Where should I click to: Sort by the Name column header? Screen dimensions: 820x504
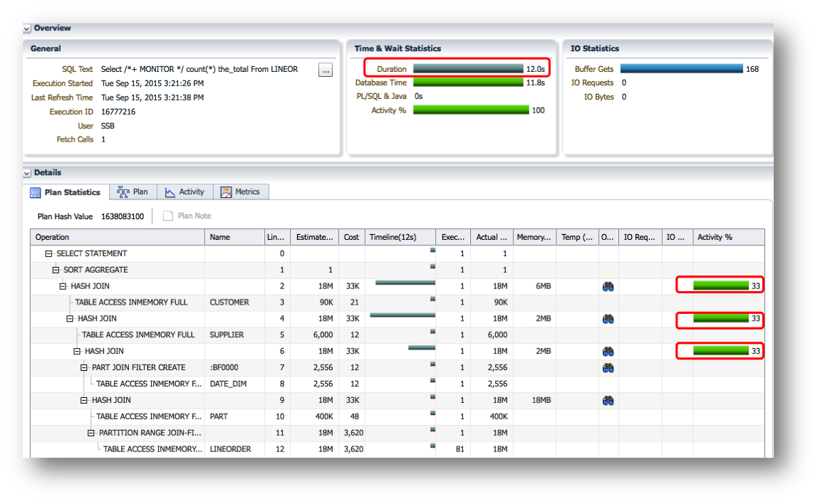coord(235,237)
